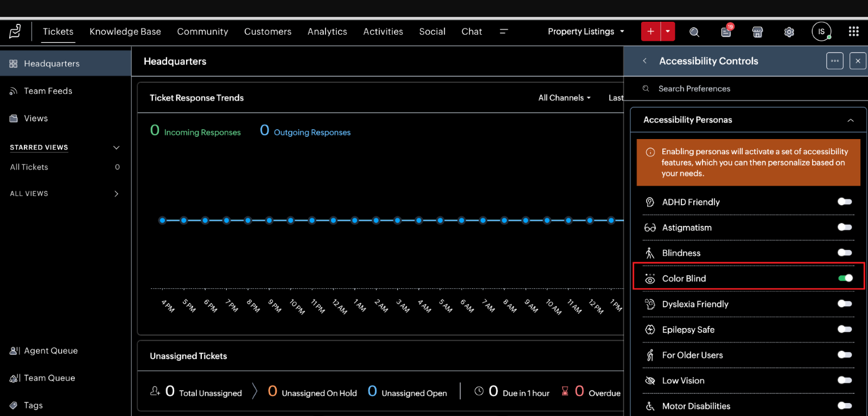Open the Tickets tab
This screenshot has height=416, width=868.
[x=58, y=31]
